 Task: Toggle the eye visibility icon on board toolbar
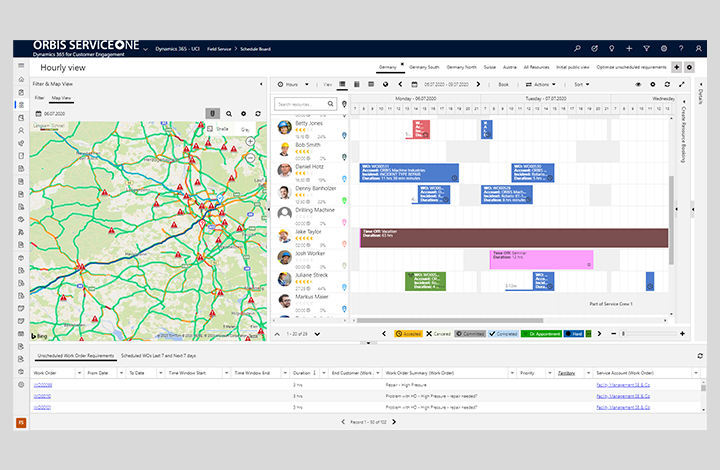click(x=638, y=84)
